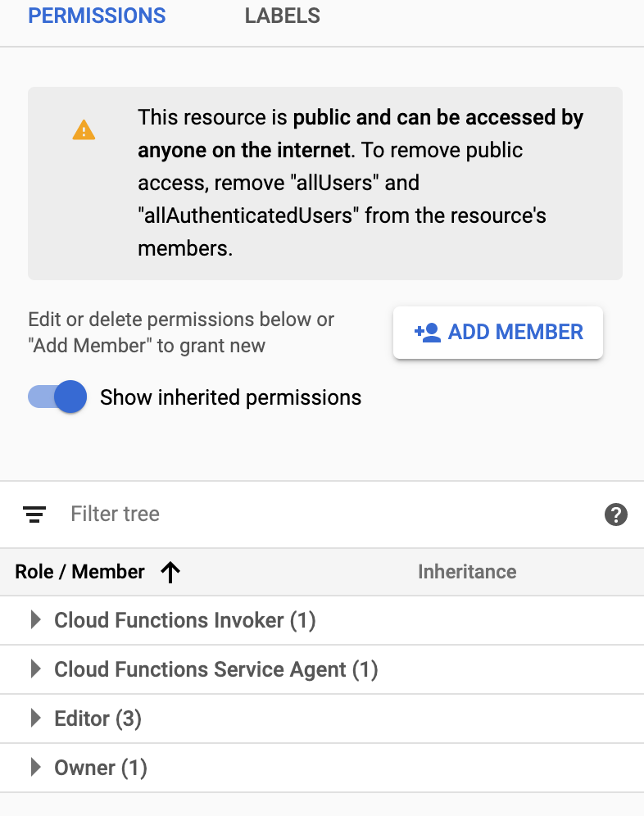The width and height of the screenshot is (644, 816).
Task: Expand the Owner role arrow
Action: tap(35, 768)
